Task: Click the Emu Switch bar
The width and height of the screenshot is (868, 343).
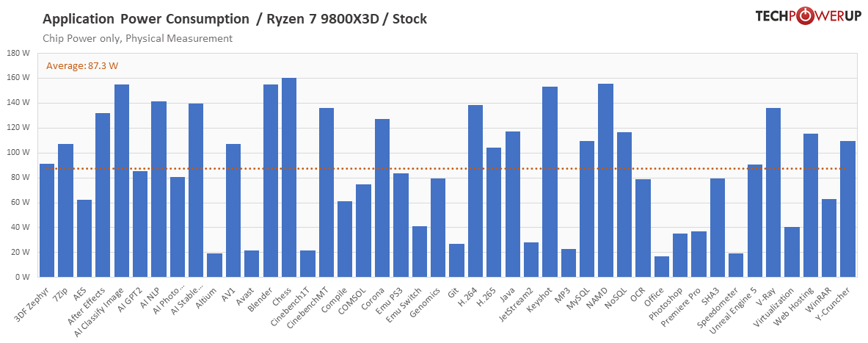Action: point(420,252)
